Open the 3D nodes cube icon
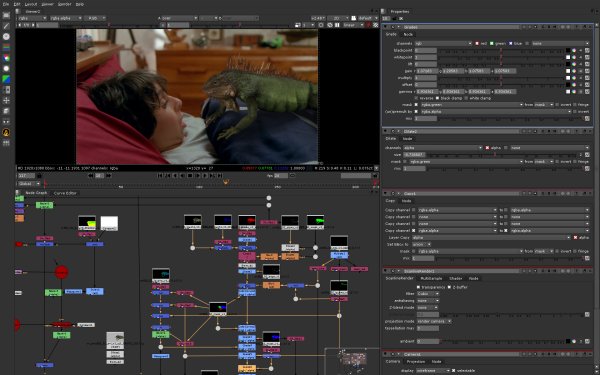Viewport: 600px width, 375px height. coord(6,111)
